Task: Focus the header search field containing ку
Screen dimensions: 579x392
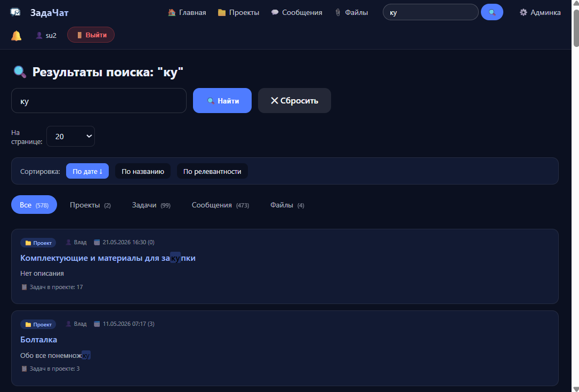Action: coord(431,12)
